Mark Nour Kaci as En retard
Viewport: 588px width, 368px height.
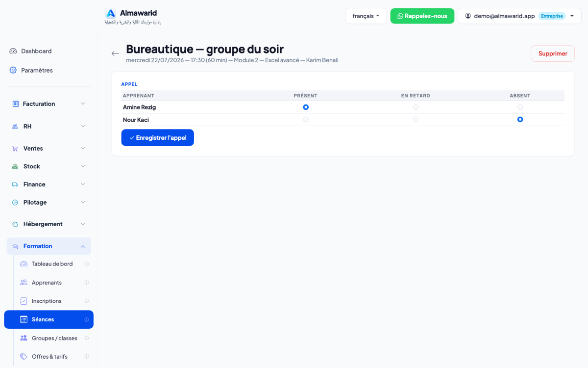click(416, 119)
